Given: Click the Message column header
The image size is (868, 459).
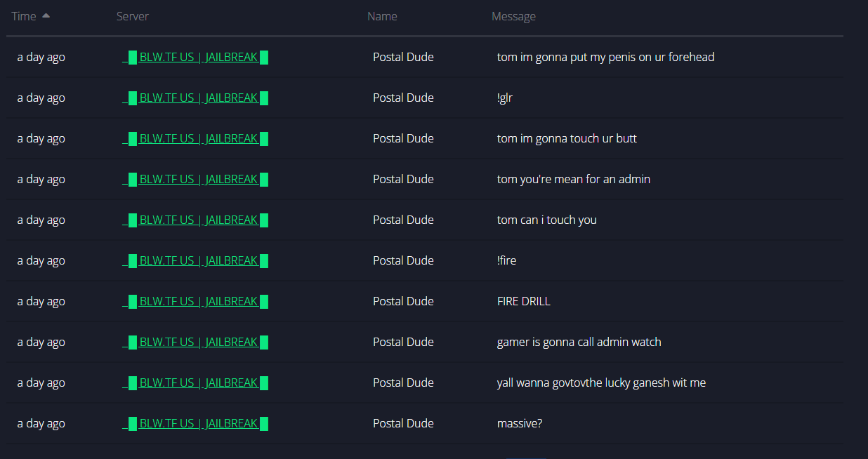Looking at the screenshot, I should (513, 16).
